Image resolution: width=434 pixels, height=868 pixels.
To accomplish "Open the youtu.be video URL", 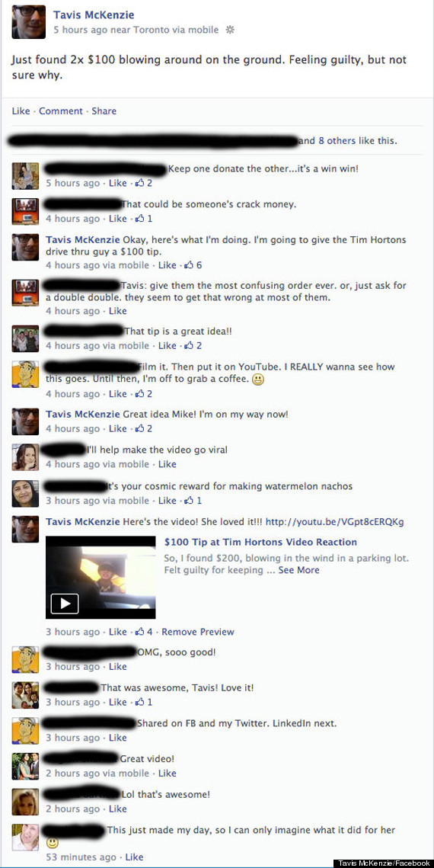I will click(x=335, y=522).
